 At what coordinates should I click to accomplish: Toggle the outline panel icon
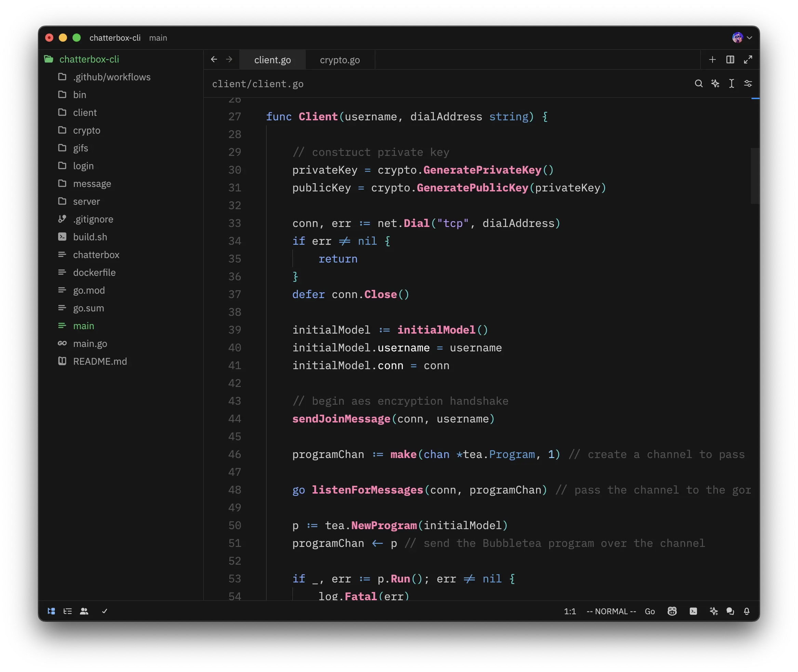point(67,611)
